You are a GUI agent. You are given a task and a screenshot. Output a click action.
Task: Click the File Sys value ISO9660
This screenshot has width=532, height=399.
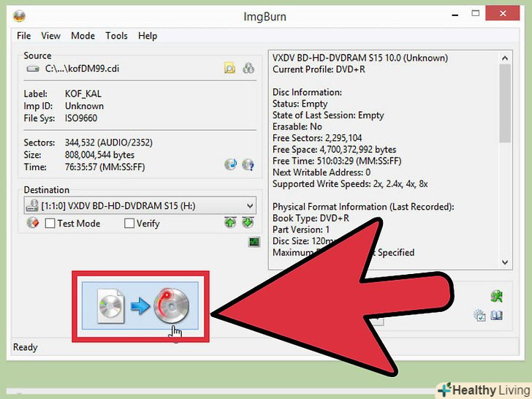click(81, 118)
